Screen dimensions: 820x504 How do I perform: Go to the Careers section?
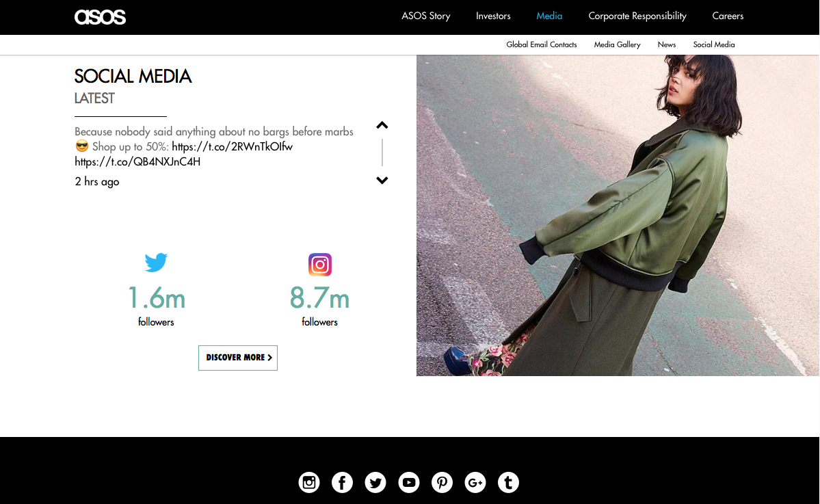pos(728,16)
